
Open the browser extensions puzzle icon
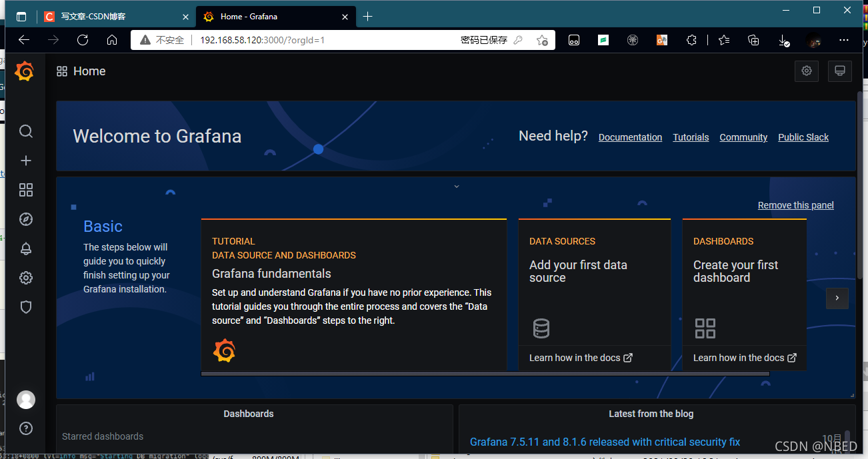pos(691,40)
